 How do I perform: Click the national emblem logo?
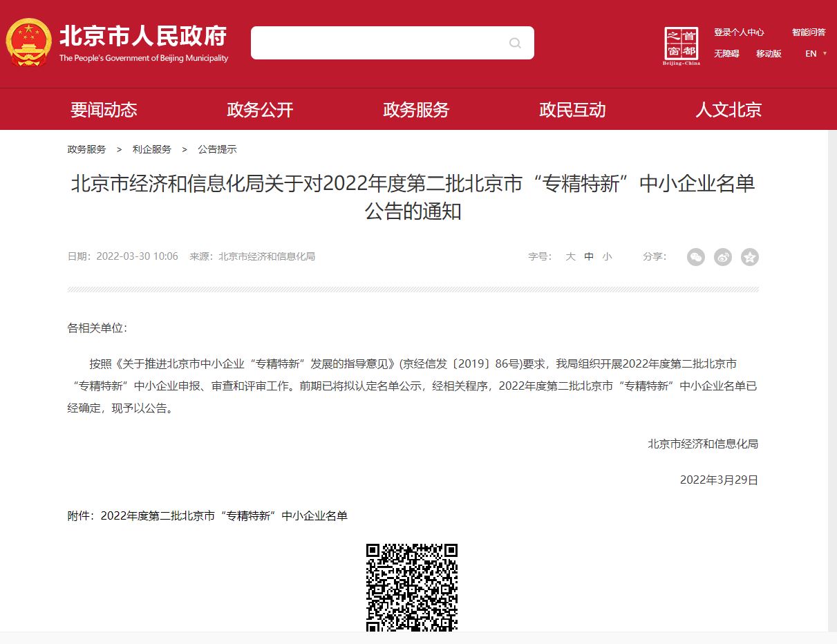28,42
